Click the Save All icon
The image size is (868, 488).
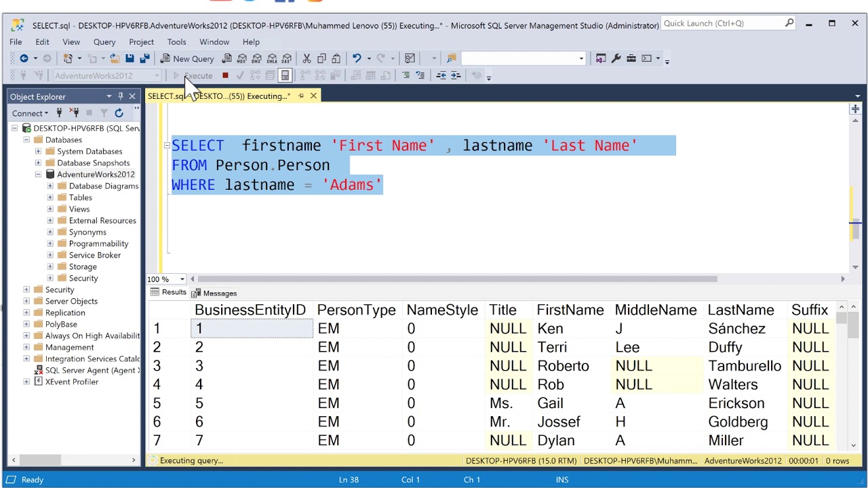coord(144,58)
